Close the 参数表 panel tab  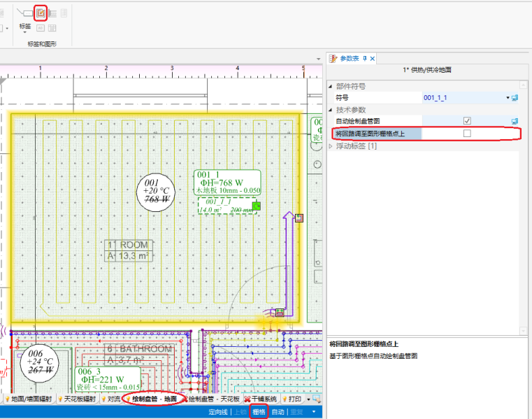373,59
